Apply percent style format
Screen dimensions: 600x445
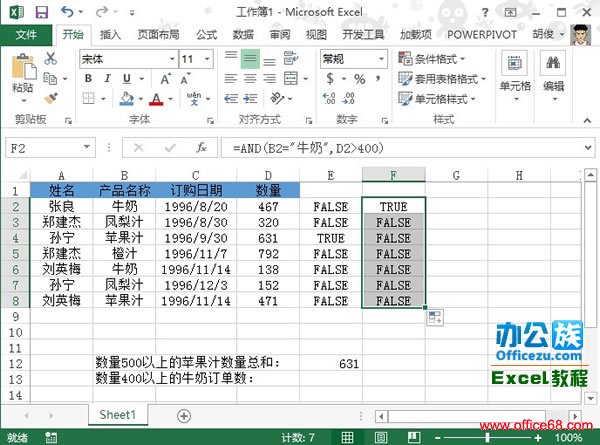click(359, 79)
